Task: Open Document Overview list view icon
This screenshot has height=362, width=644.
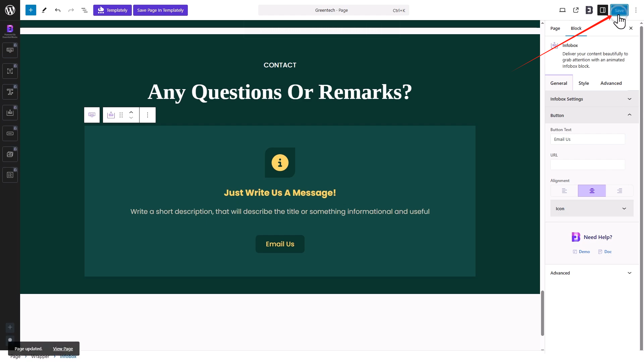Action: pyautogui.click(x=85, y=10)
